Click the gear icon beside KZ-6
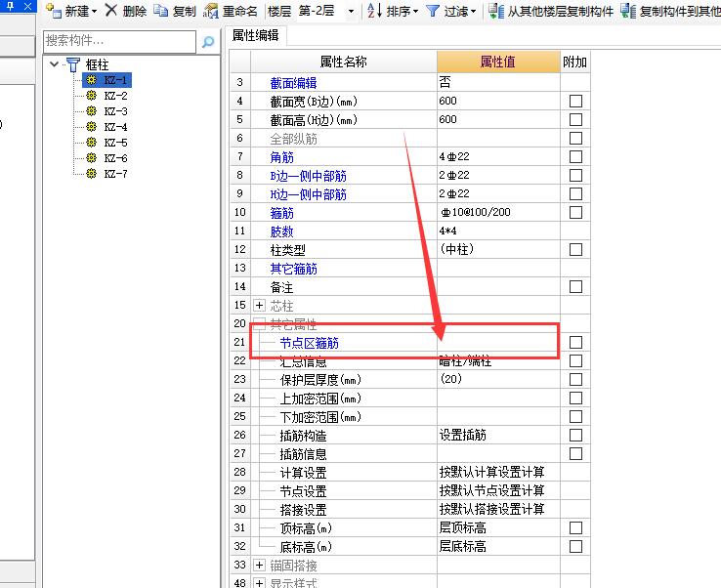The image size is (721, 588). click(x=92, y=158)
